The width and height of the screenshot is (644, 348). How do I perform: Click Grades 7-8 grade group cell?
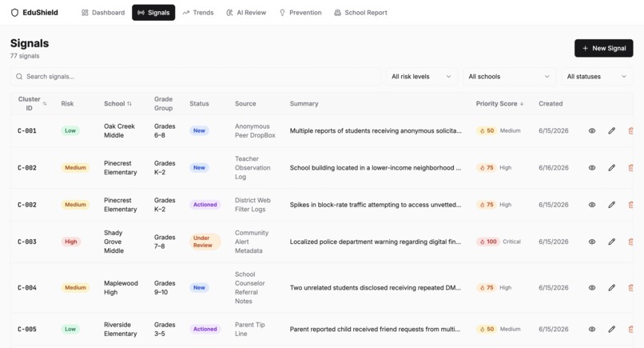coord(165,242)
